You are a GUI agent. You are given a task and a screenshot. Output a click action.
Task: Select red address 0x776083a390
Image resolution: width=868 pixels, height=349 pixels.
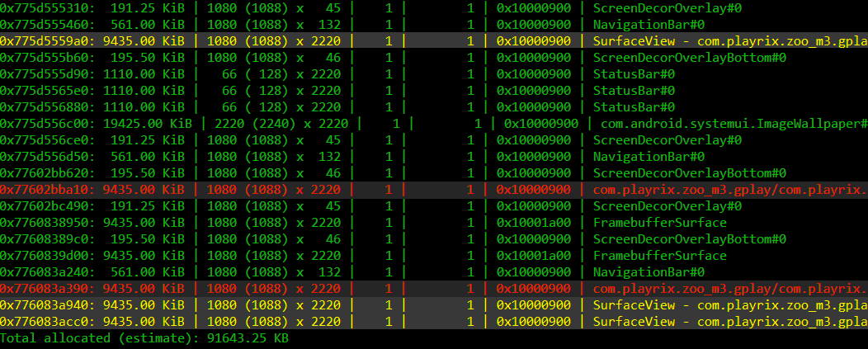coord(47,289)
